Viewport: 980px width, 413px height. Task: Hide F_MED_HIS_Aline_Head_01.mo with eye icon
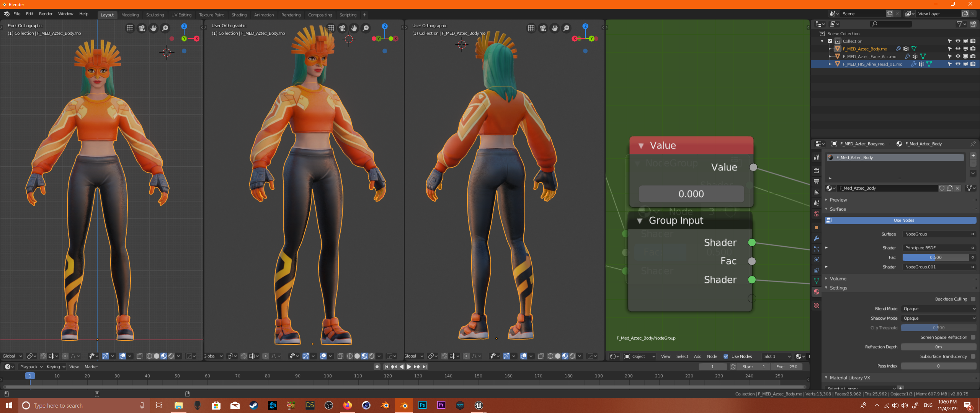click(957, 64)
